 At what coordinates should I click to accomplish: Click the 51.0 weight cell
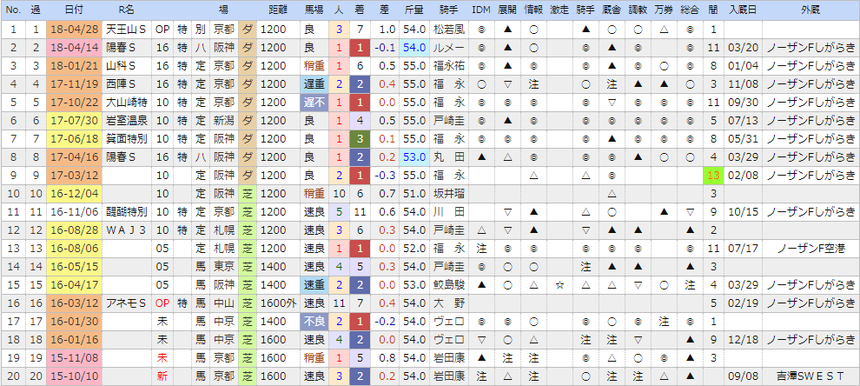pyautogui.click(x=415, y=194)
